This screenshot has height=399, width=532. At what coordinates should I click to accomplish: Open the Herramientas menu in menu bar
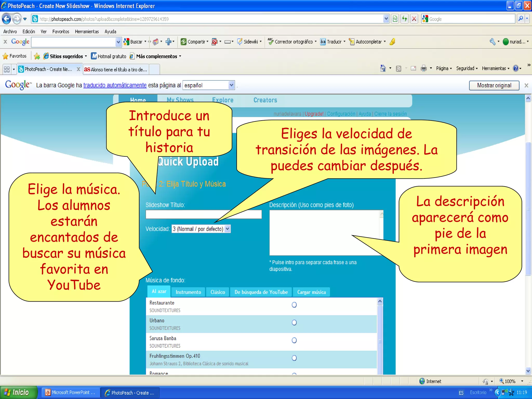pyautogui.click(x=87, y=31)
